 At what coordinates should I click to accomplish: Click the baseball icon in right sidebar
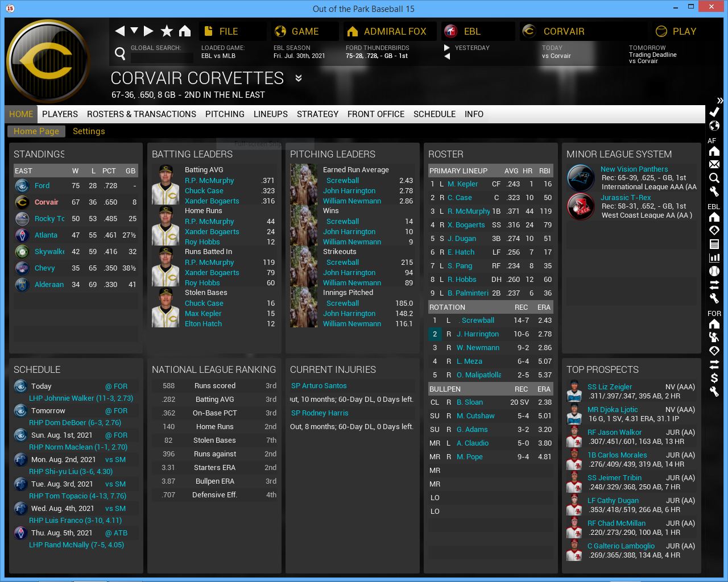tap(714, 271)
